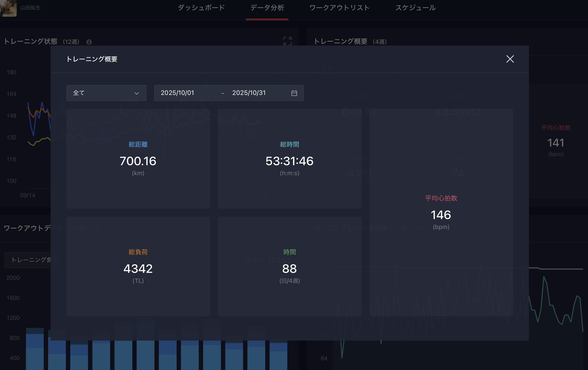The width and height of the screenshot is (588, 370).
Task: Open the calendar picker icon
Action: [x=294, y=93]
